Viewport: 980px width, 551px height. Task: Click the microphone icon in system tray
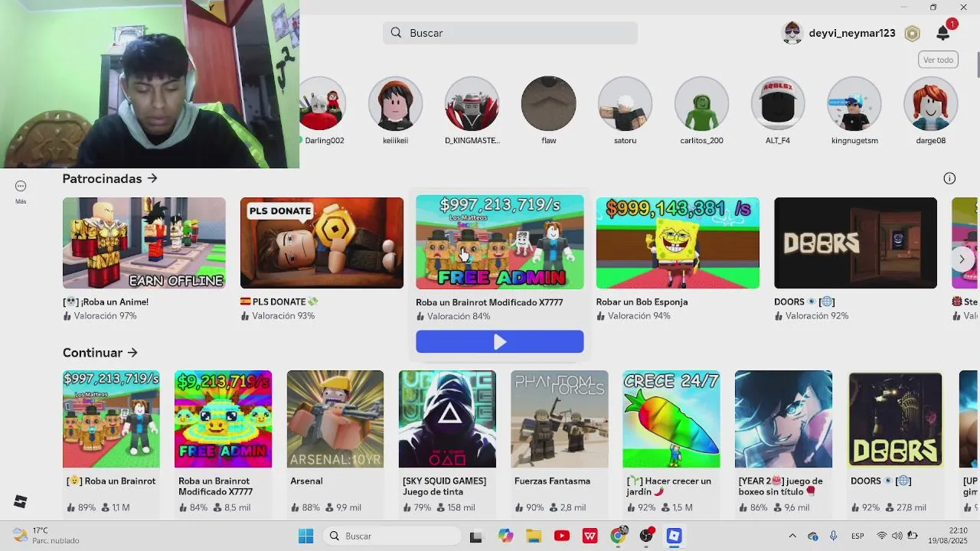coord(833,536)
